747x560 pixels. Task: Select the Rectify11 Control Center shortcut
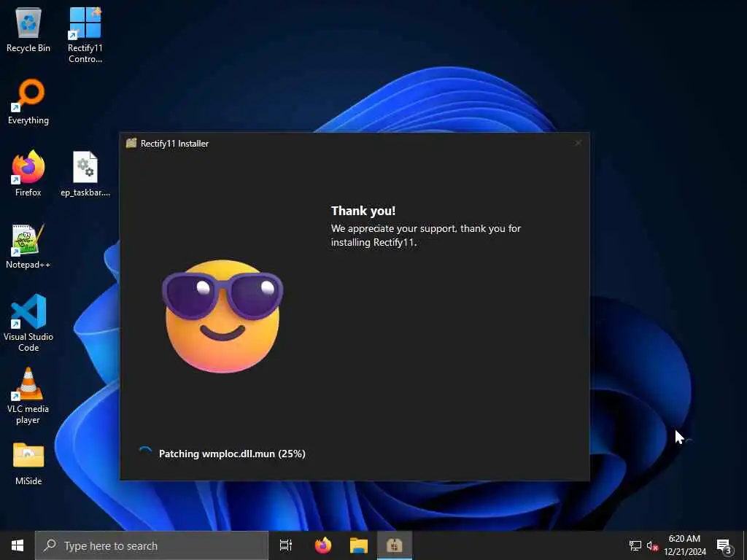click(85, 35)
